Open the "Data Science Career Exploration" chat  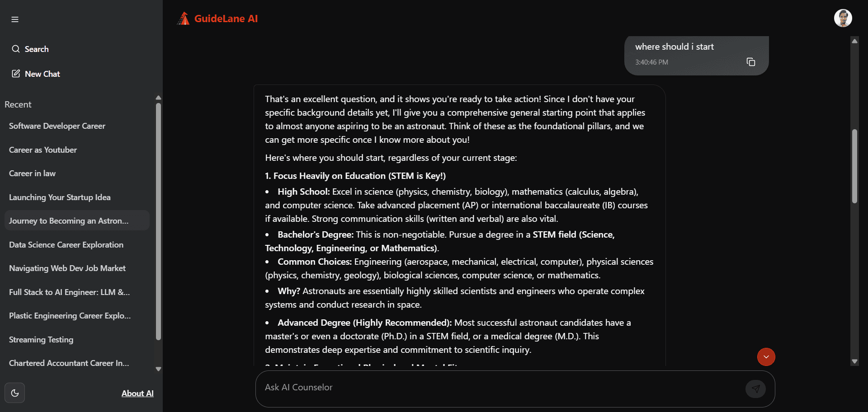point(66,244)
